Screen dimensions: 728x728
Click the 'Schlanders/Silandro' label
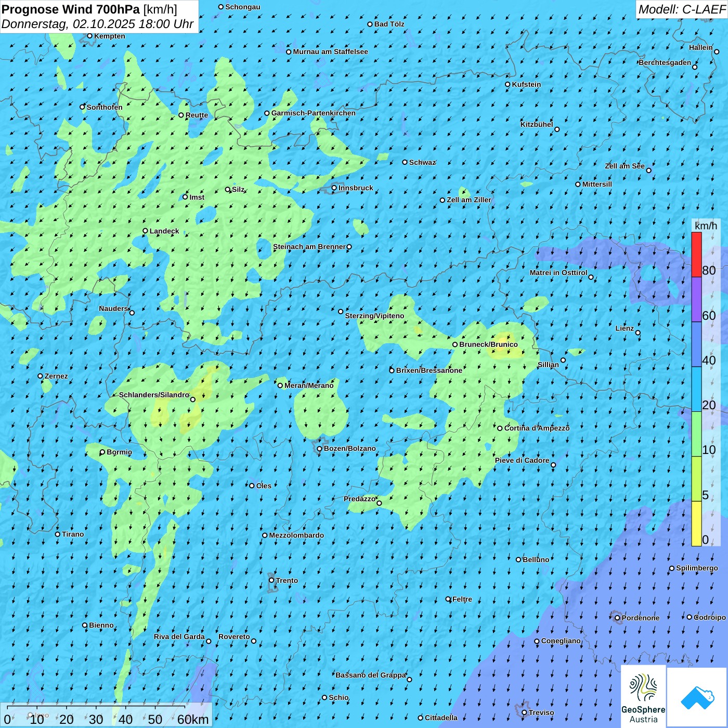[x=154, y=395]
